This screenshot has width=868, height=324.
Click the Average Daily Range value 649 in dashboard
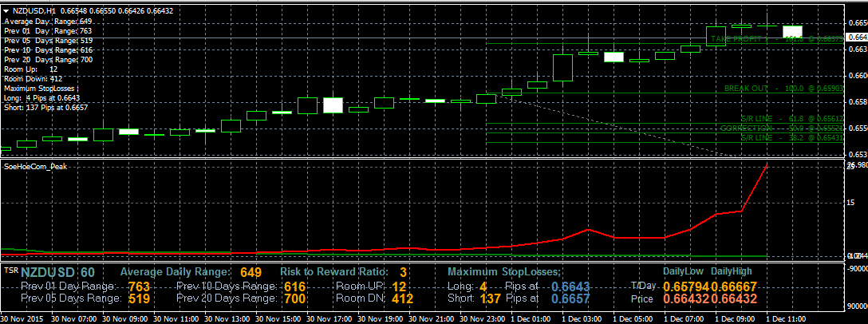[x=251, y=273]
